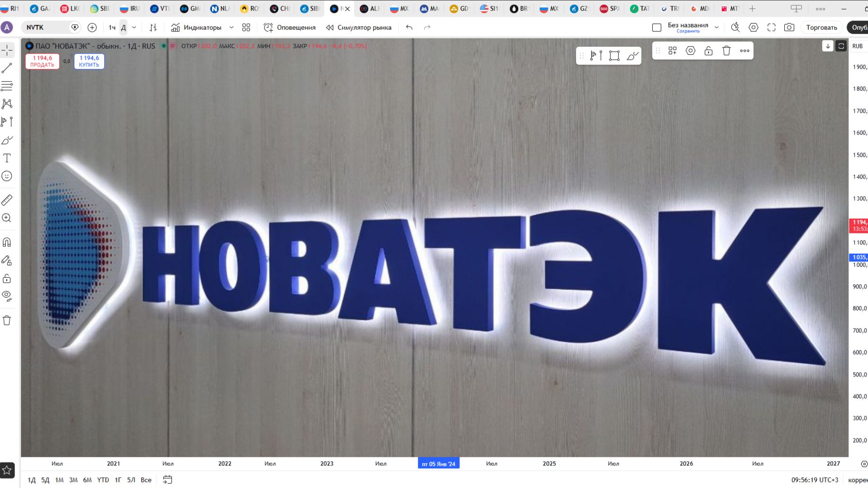This screenshot has width=868, height=488.
Task: Select the text annotation tool
Action: coord(7,158)
